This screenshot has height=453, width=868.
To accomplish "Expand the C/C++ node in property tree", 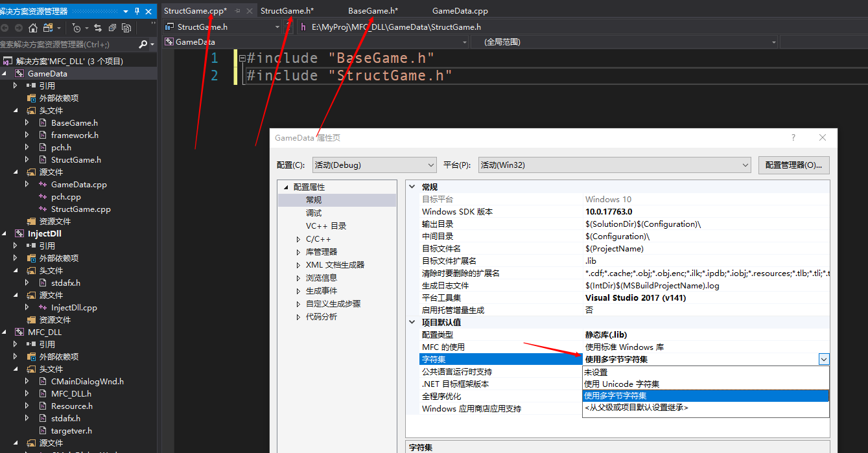I will 298,239.
